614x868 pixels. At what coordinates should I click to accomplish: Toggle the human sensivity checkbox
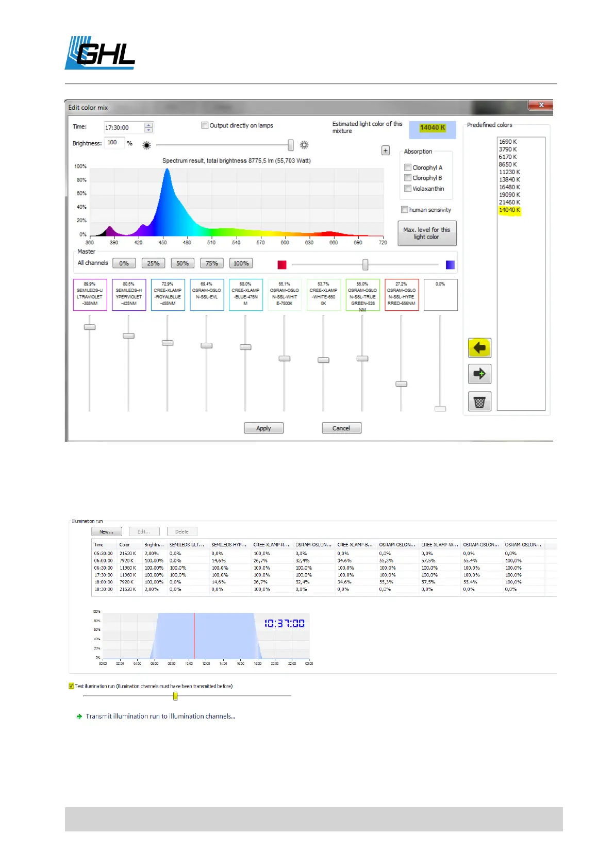click(x=405, y=210)
